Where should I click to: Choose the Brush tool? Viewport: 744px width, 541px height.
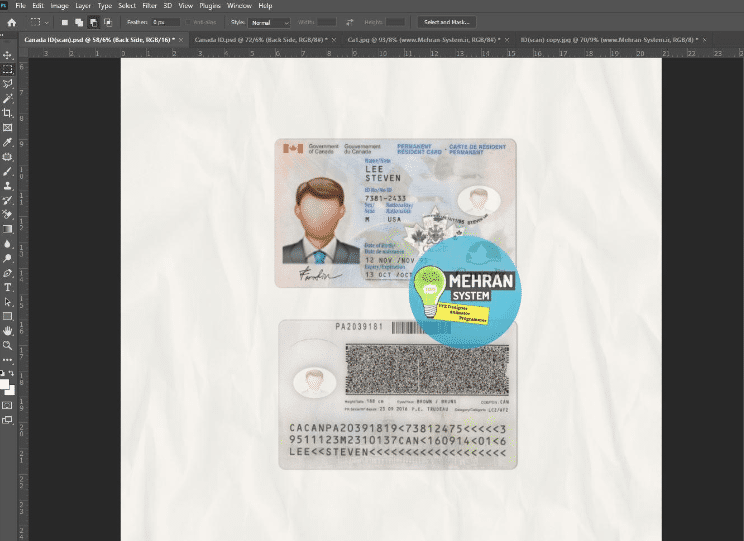point(7,171)
